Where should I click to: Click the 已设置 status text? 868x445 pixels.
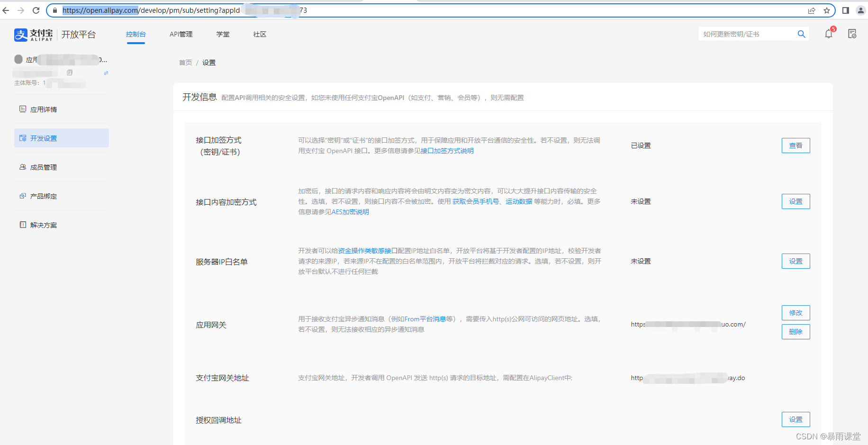[x=641, y=145]
